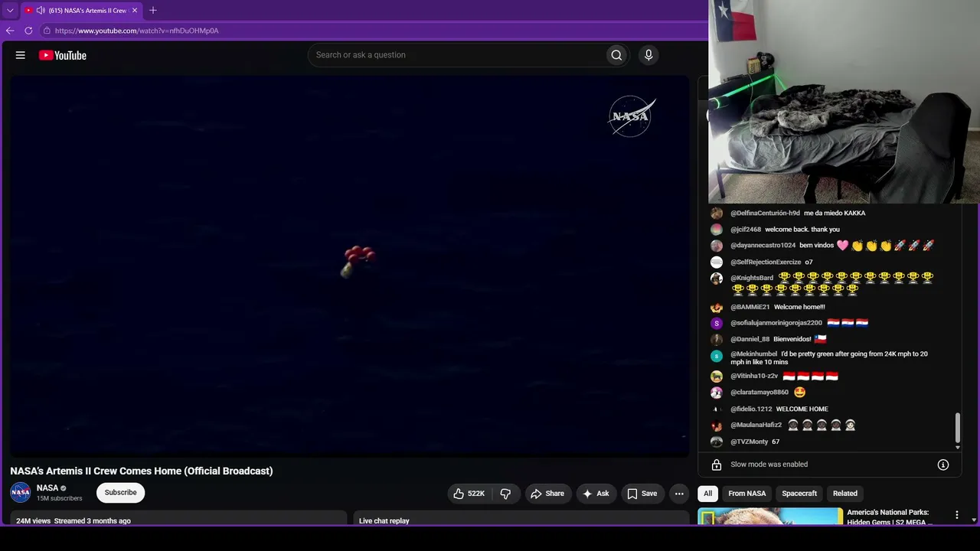Screen dimensions: 980x551
Task: Select the Related chip
Action: pos(845,494)
